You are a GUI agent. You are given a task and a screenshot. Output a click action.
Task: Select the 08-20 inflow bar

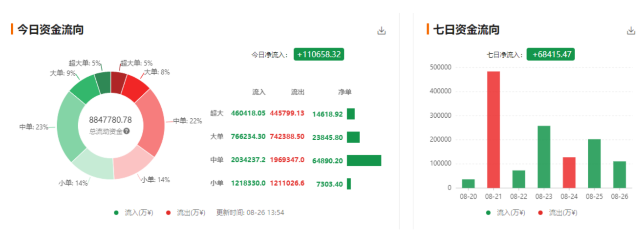(468, 183)
